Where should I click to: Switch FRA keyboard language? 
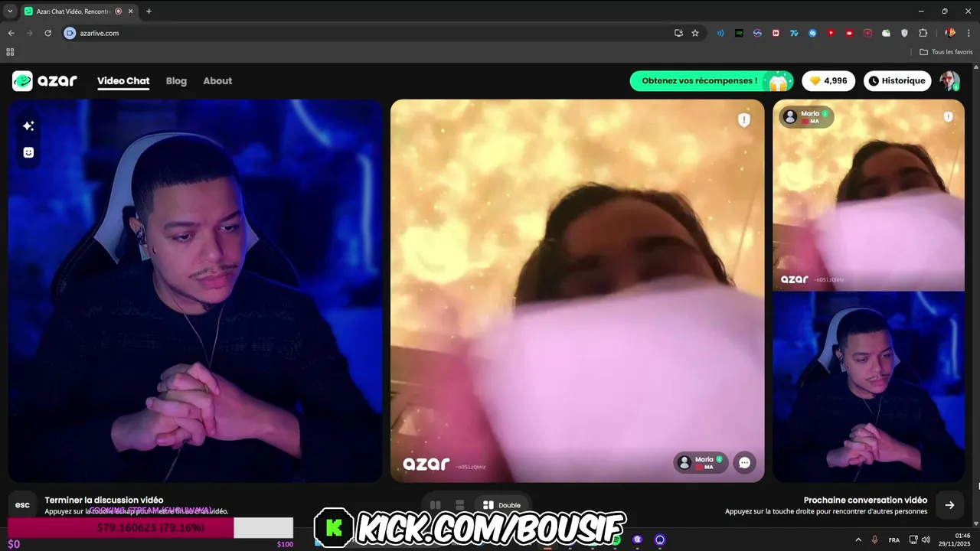tap(894, 540)
